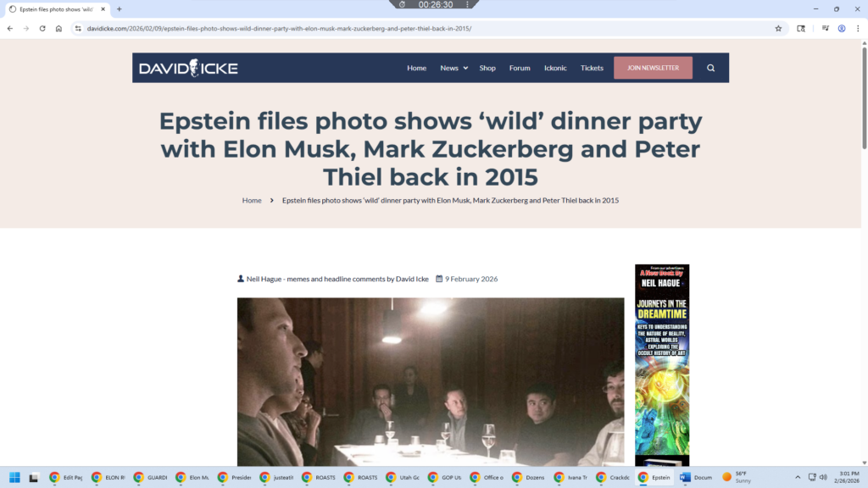Open the Shop menu item

tap(487, 68)
